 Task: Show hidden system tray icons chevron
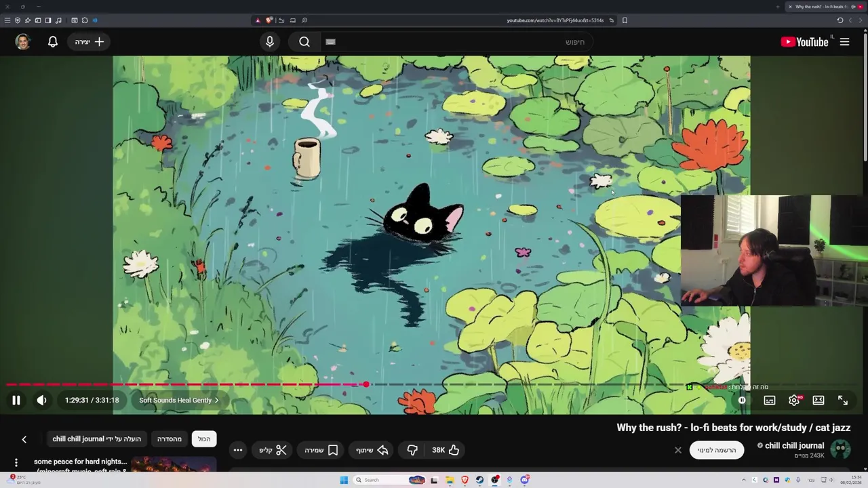tap(744, 480)
